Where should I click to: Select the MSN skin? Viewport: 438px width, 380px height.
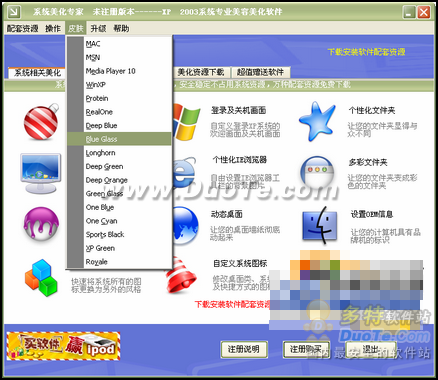(119, 57)
